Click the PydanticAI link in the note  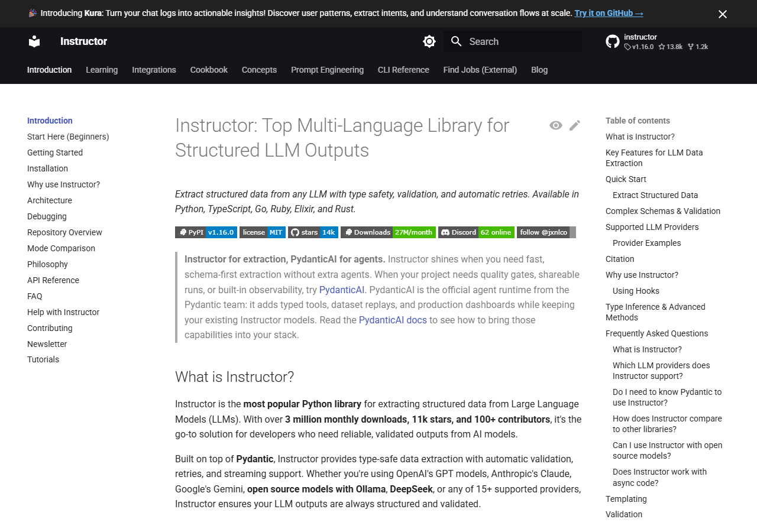click(x=342, y=290)
